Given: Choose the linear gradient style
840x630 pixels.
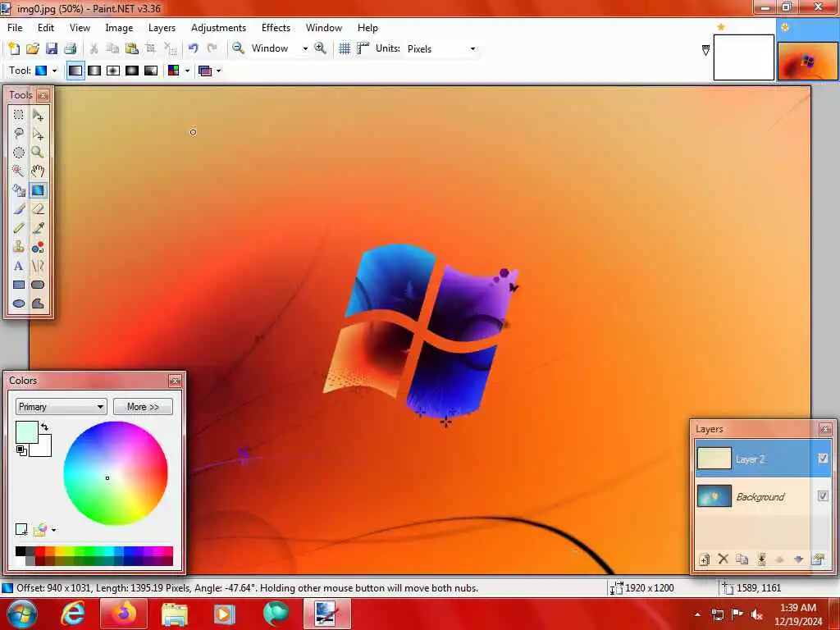Looking at the screenshot, I should click(75, 71).
